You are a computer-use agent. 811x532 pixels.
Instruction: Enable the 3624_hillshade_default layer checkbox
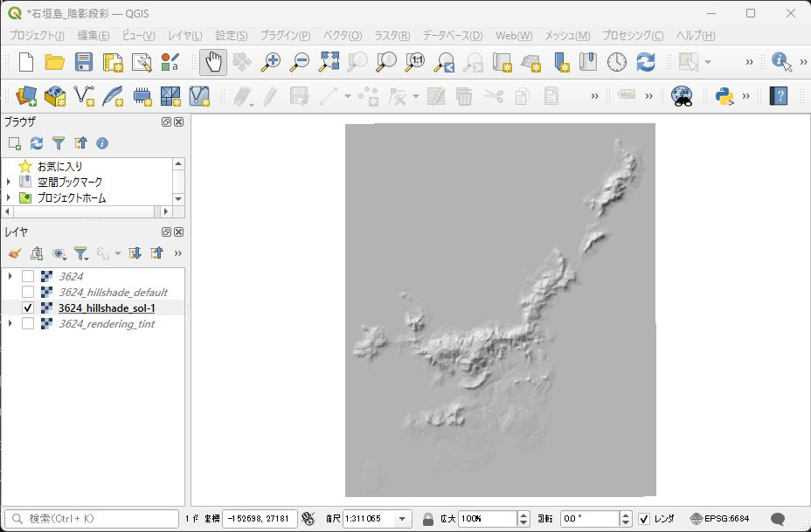pyautogui.click(x=28, y=292)
